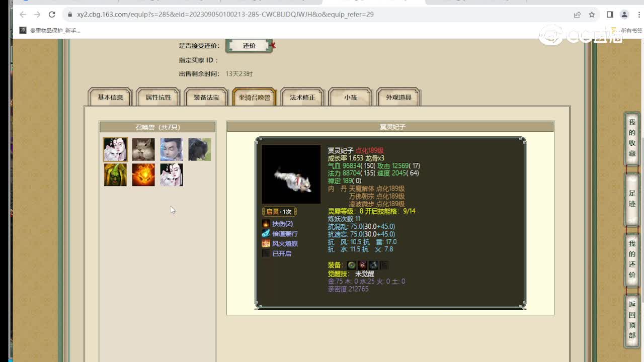644x362 pixels.
Task: Click the 凌波微步 点化189级 line
Action: [x=377, y=204]
